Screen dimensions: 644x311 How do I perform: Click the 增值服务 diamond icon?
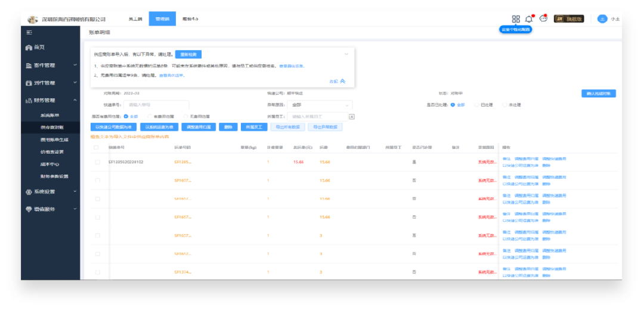[29, 209]
